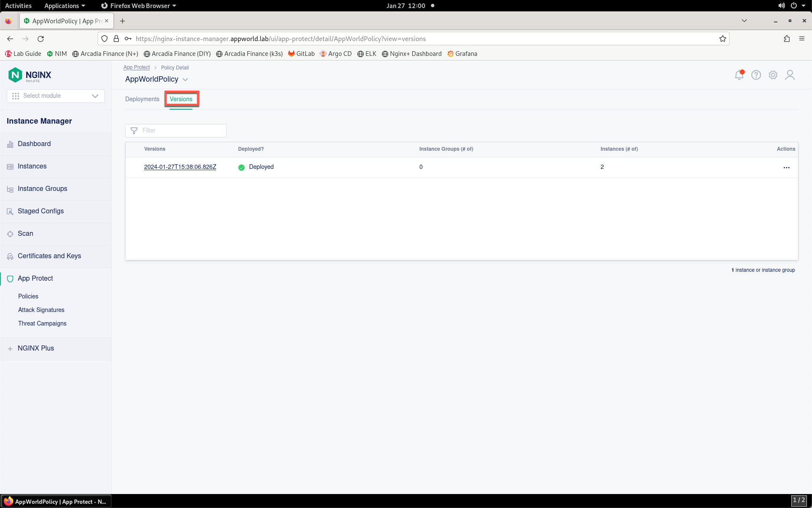The image size is (812, 508).
Task: Open the Firefox Web Browser app menu
Action: [x=139, y=6]
